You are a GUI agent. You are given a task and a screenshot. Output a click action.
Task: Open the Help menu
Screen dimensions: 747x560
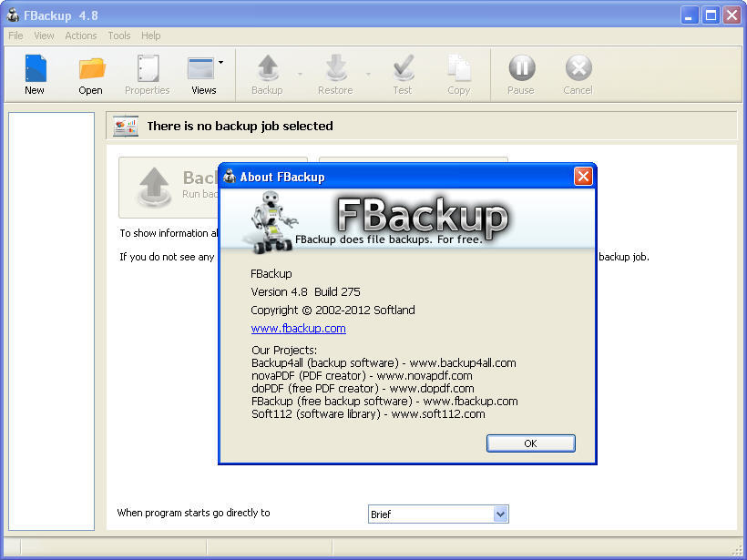150,36
